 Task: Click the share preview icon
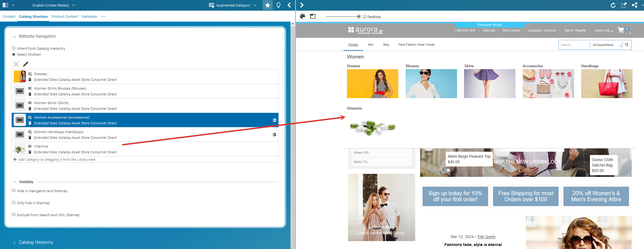pos(634,5)
